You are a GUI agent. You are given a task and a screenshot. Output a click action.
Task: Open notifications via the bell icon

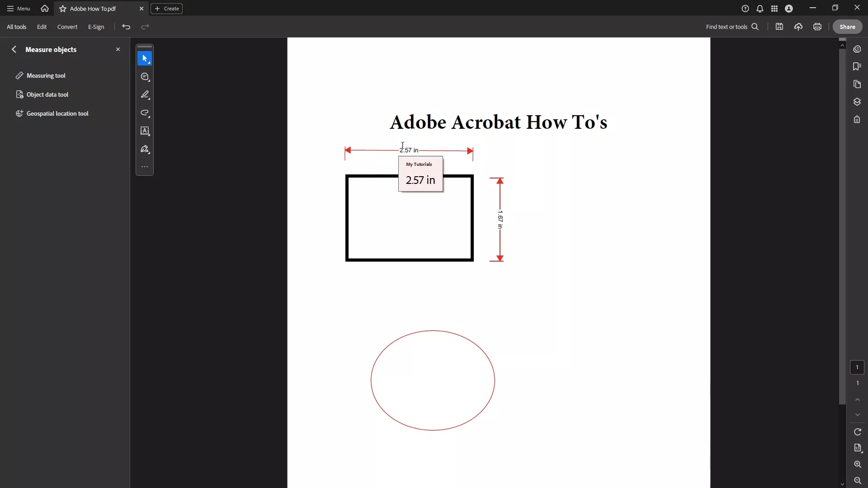(x=759, y=8)
